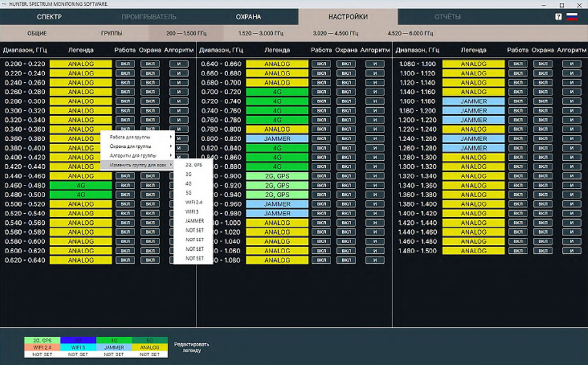Switch to the ОХРАНА tab
This screenshot has width=588, height=365.
tap(248, 17)
